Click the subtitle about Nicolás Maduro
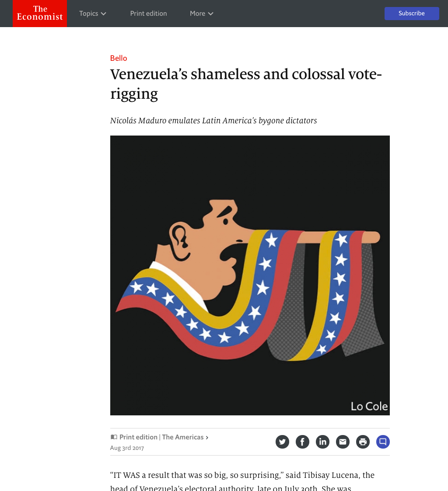The height and width of the screenshot is (491, 448). click(x=213, y=120)
